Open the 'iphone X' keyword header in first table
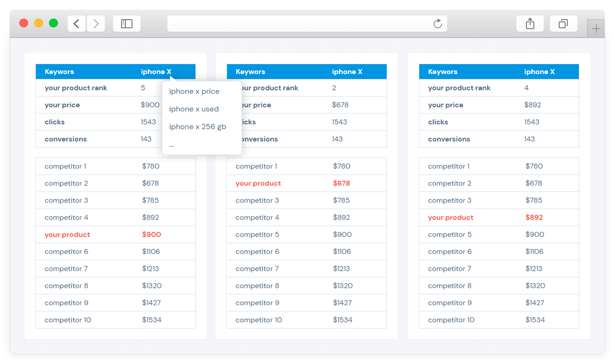Viewport: 615px width, 364px height. point(156,72)
